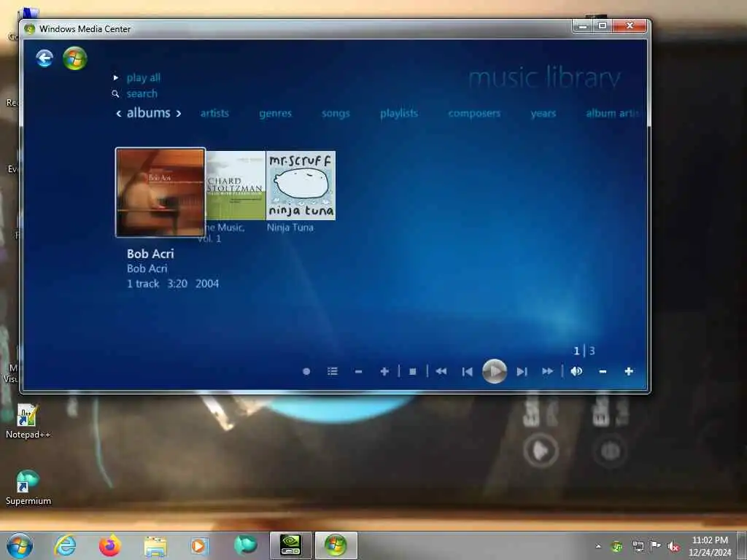Skip to previous track
Image resolution: width=747 pixels, height=560 pixels.
point(467,371)
